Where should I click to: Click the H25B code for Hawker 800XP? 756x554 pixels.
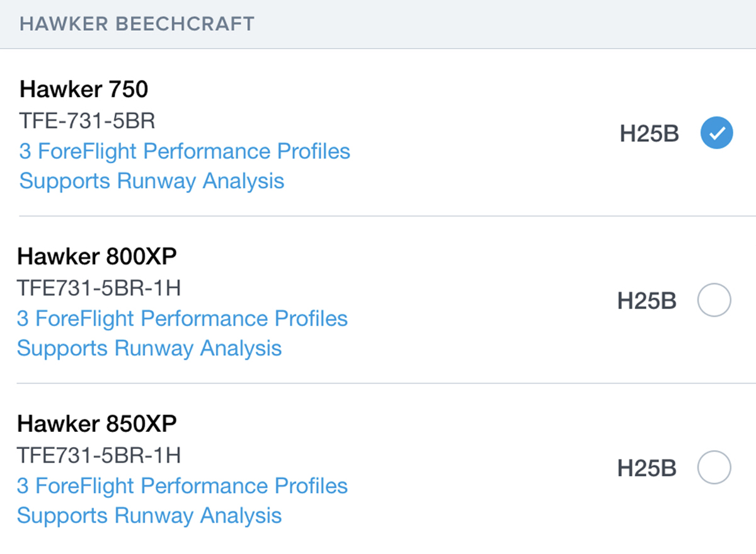tap(647, 301)
